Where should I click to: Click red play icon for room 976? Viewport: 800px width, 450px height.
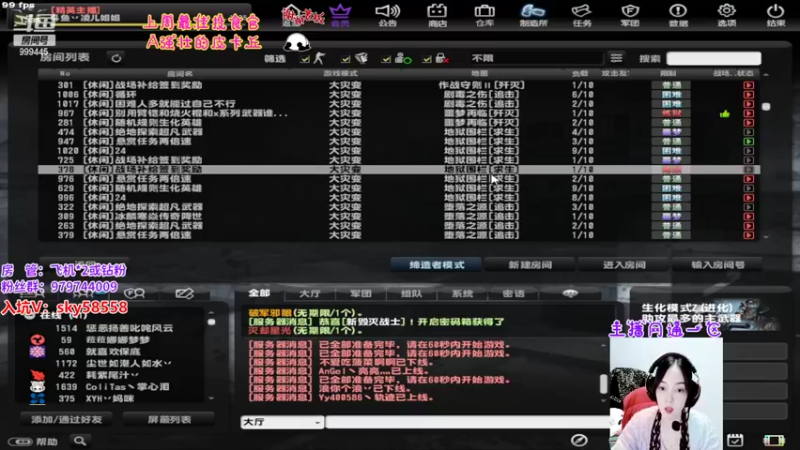tap(748, 179)
